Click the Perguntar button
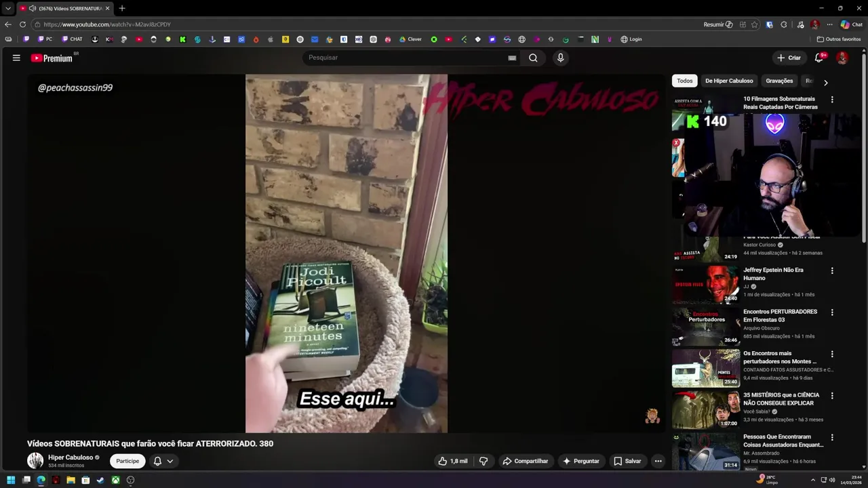 click(580, 461)
